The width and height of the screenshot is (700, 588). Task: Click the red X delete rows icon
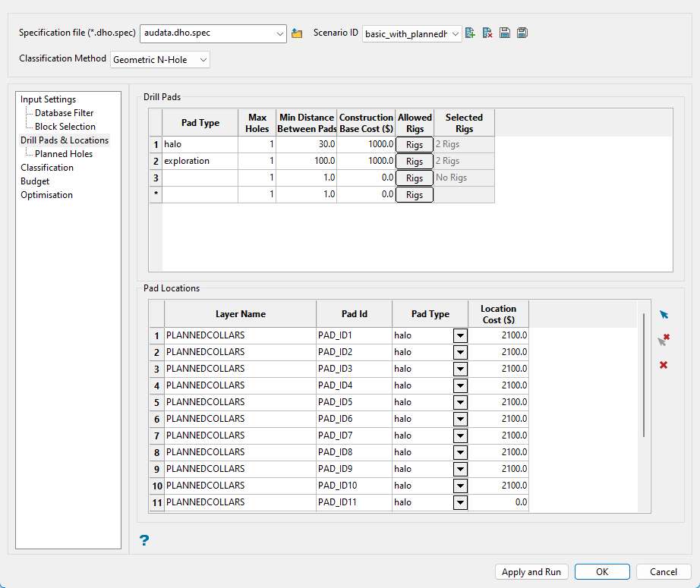point(664,366)
